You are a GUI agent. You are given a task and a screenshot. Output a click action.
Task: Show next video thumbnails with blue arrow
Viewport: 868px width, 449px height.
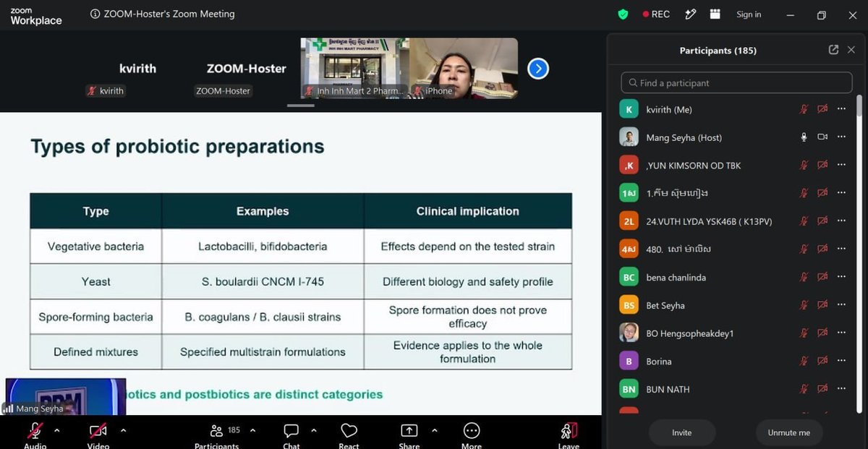point(538,69)
